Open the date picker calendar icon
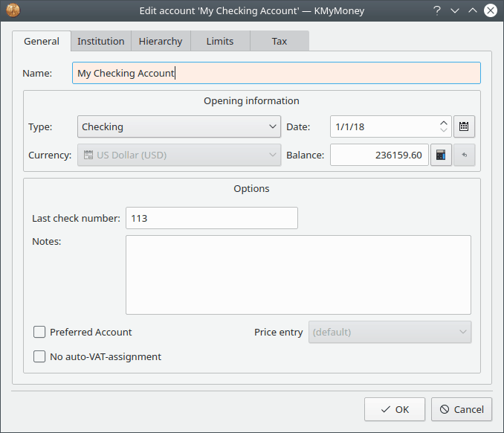504x433 pixels. [x=464, y=126]
